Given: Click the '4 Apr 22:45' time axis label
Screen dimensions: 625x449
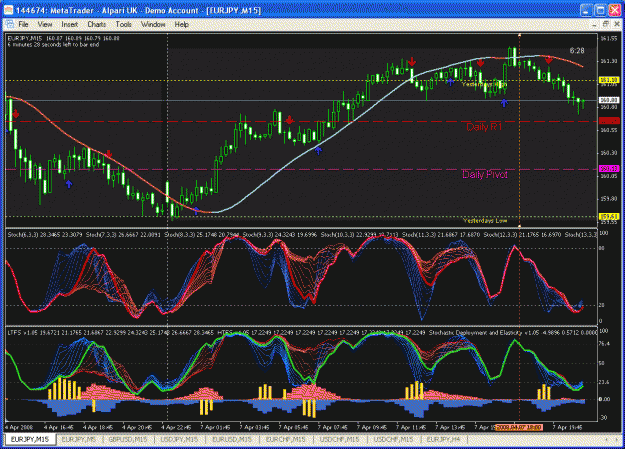Looking at the screenshot, I should coord(176,427).
